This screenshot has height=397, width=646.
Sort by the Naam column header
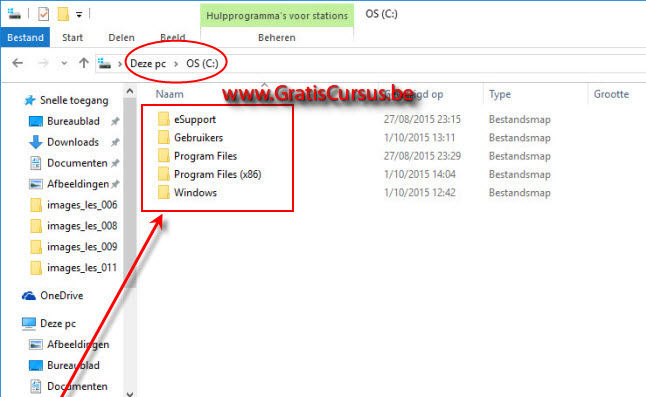pos(169,94)
